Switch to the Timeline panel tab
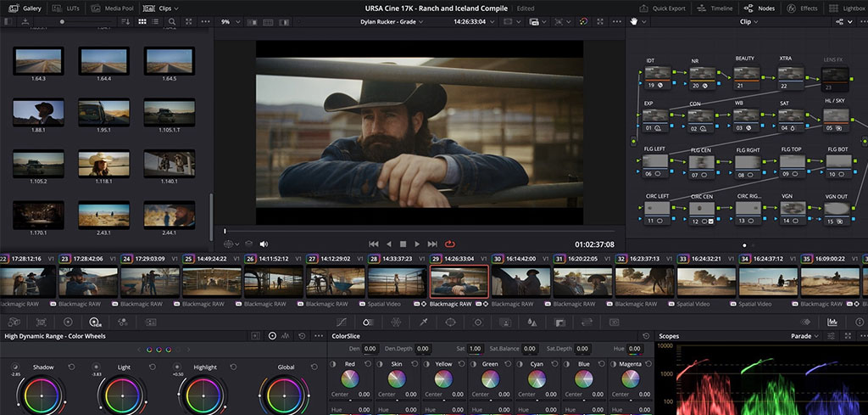Viewport: 868px width, 415px height. [x=715, y=8]
